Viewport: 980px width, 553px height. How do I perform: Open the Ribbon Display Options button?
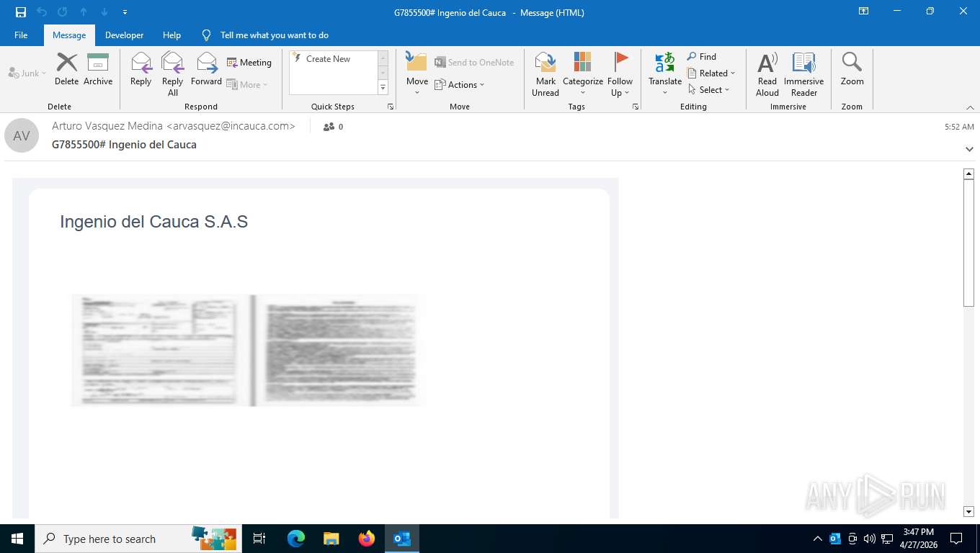click(x=863, y=12)
